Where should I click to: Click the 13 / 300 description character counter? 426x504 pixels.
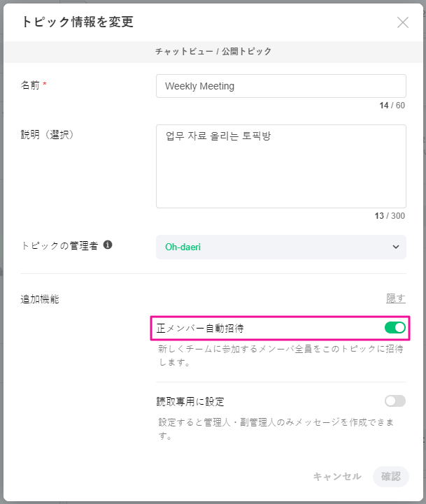click(x=390, y=216)
